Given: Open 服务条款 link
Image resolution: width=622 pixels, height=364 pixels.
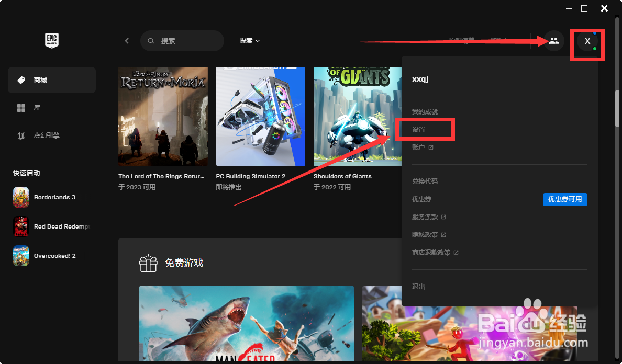Looking at the screenshot, I should [x=429, y=217].
